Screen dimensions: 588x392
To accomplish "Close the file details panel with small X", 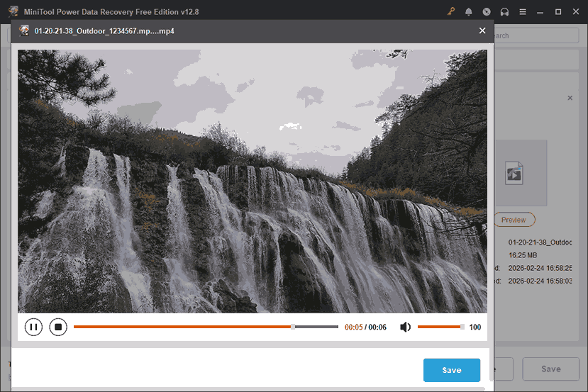I will [x=570, y=98].
